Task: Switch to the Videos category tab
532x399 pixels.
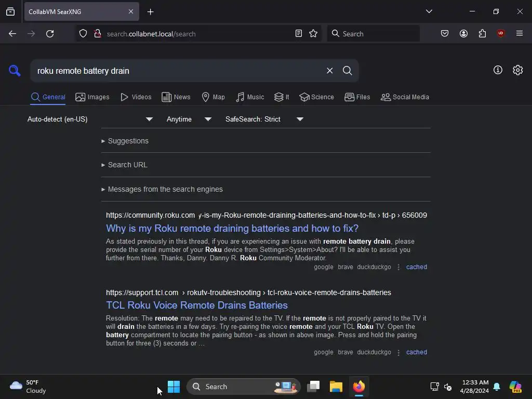Action: (x=136, y=97)
